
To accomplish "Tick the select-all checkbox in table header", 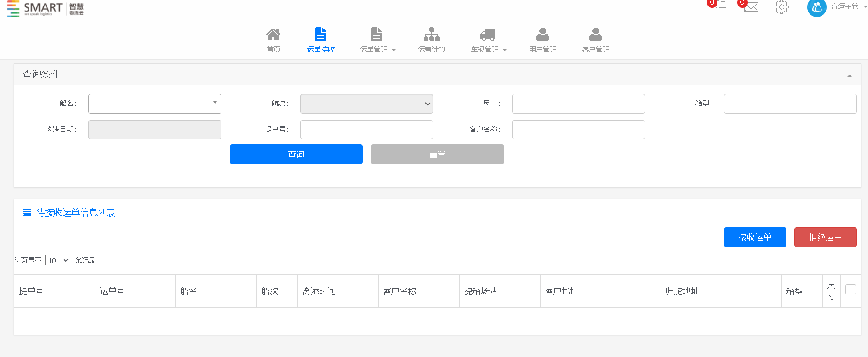I will coord(851,289).
